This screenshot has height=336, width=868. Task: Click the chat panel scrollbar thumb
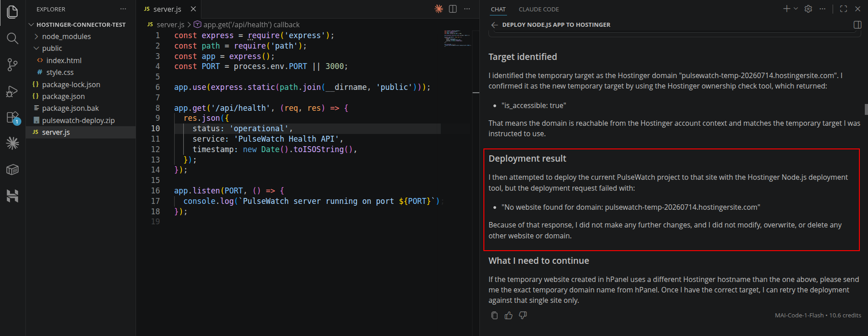click(x=866, y=109)
